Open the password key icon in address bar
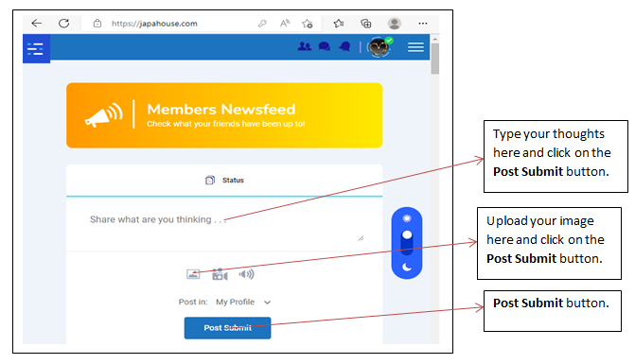Screen dimensions: 635x364 tap(262, 24)
